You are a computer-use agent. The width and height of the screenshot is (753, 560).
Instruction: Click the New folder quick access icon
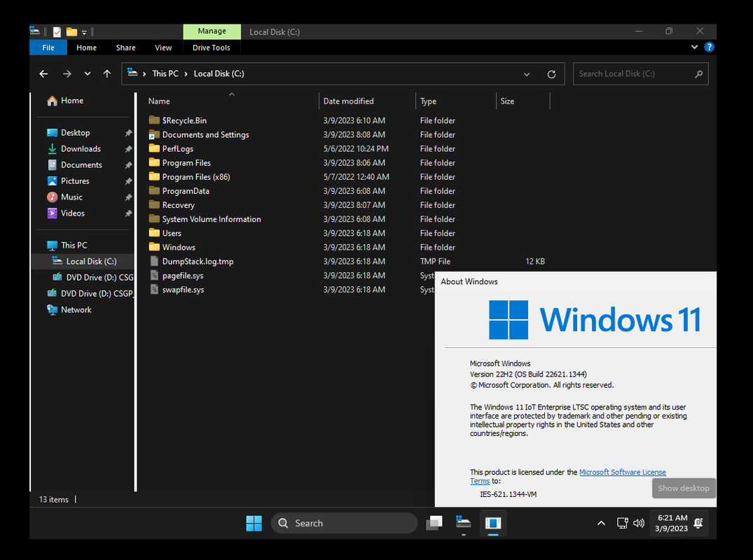71,31
